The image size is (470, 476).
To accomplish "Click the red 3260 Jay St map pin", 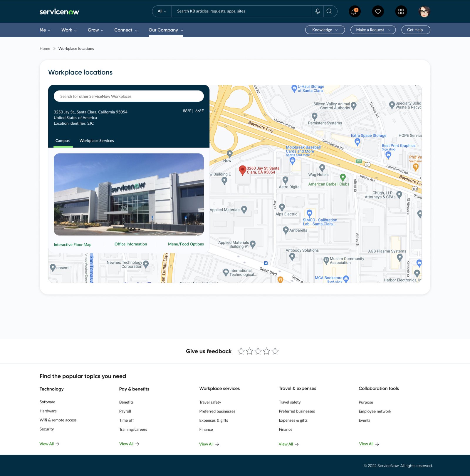I will (x=242, y=170).
